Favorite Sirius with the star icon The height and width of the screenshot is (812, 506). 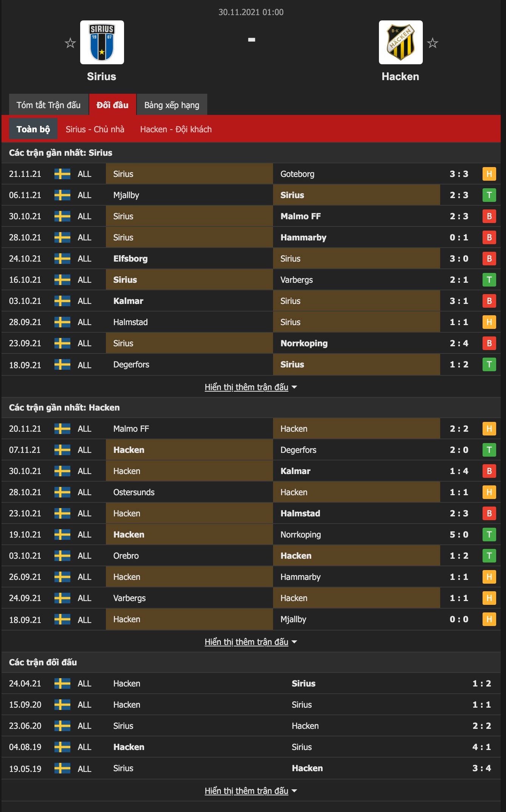(x=70, y=43)
